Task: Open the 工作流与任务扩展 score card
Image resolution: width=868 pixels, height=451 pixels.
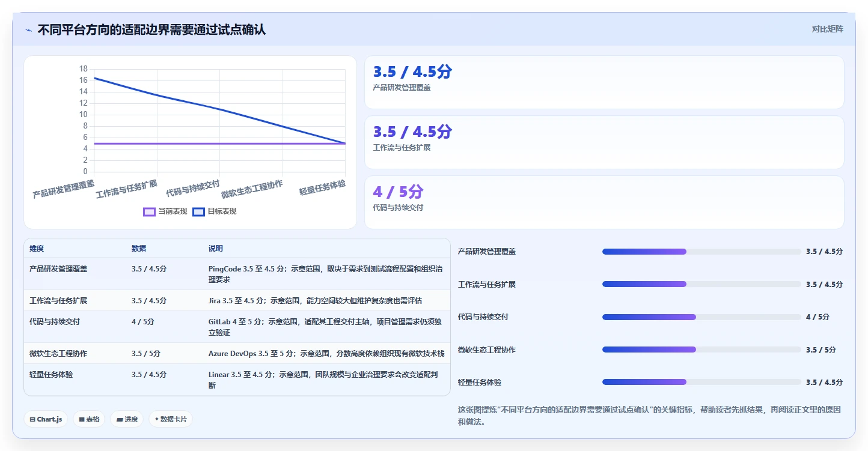Action: click(x=604, y=142)
